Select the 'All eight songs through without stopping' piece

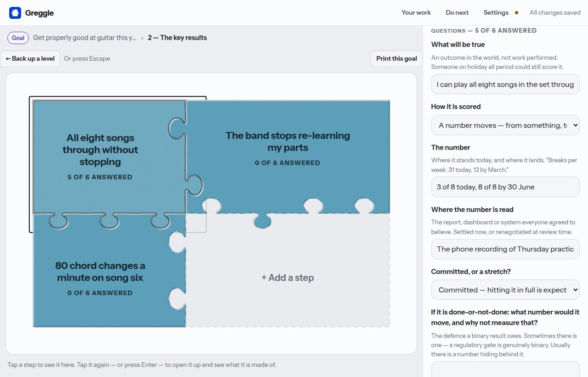coord(109,156)
